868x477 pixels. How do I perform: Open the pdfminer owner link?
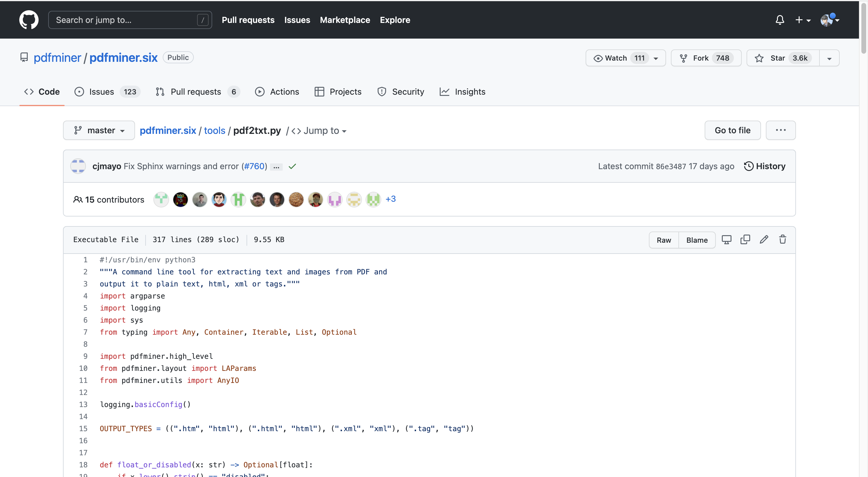point(57,58)
